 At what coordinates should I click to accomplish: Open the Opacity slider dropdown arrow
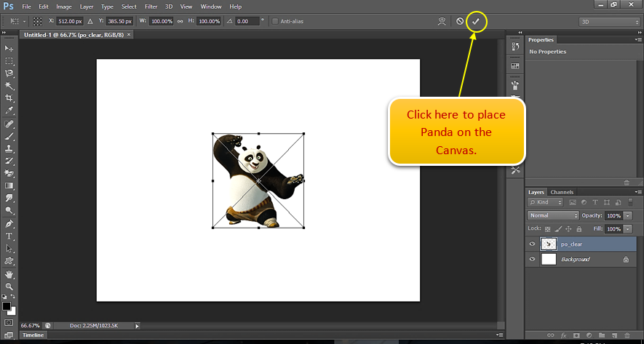[x=628, y=215]
